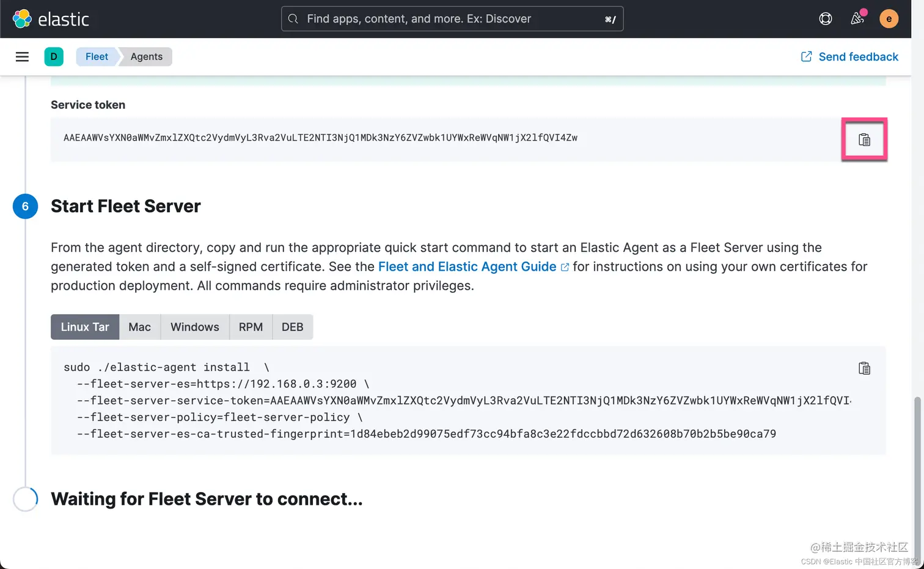924x569 pixels.
Task: Open user avatar menu 'e'
Action: click(x=889, y=19)
